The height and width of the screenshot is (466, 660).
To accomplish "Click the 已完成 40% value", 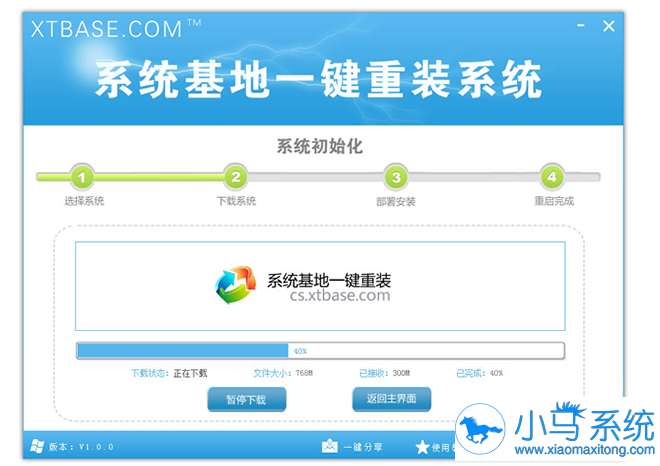I will (x=496, y=373).
